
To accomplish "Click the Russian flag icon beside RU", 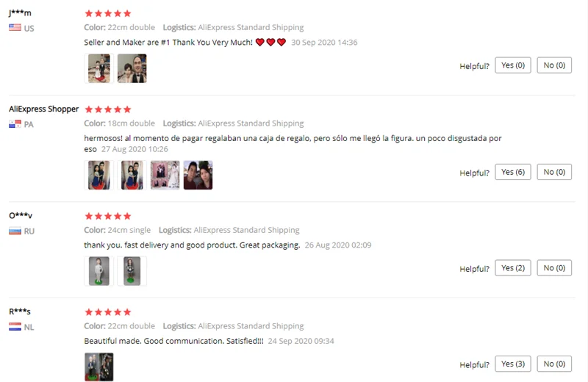I will tap(15, 231).
